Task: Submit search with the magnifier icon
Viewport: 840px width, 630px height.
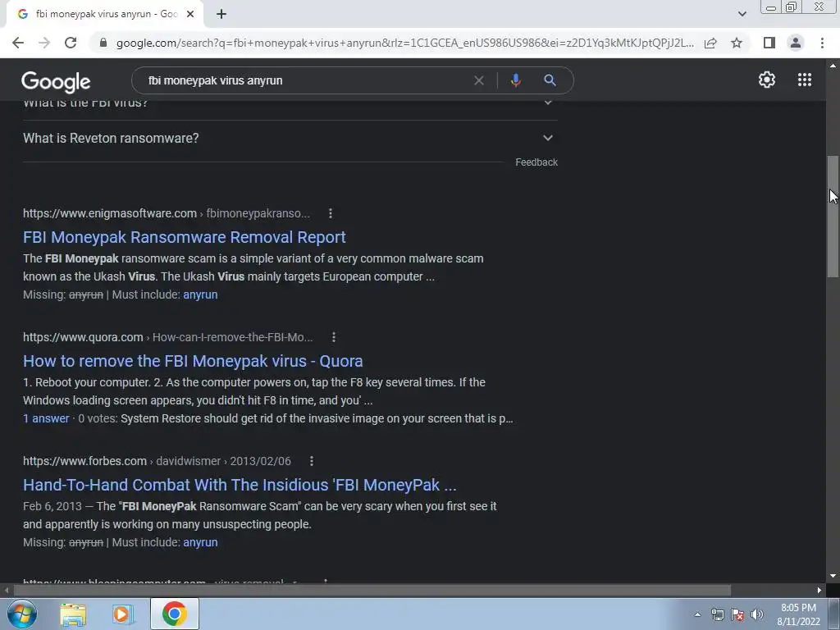Action: [550, 80]
